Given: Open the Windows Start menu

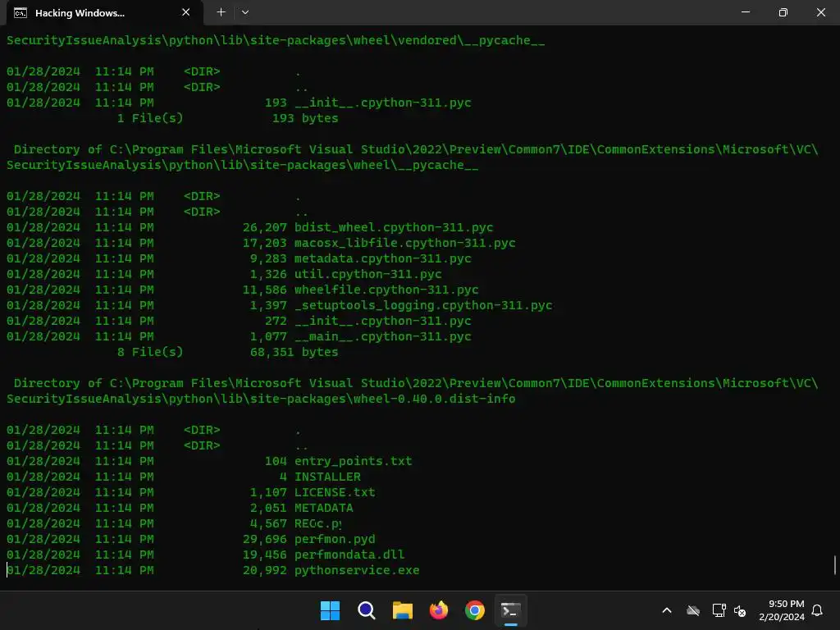Looking at the screenshot, I should 330,610.
